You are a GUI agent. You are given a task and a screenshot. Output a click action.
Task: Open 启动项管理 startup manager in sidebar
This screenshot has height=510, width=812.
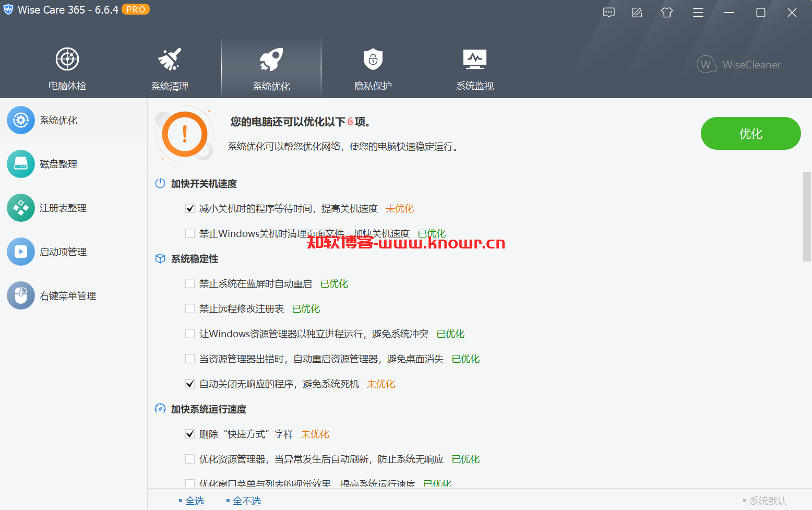74,252
